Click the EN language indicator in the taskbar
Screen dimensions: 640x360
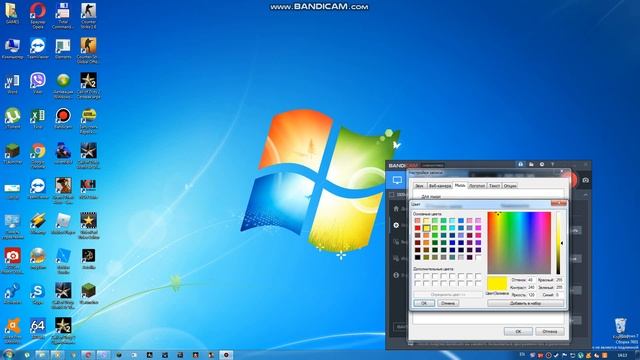tap(522, 355)
